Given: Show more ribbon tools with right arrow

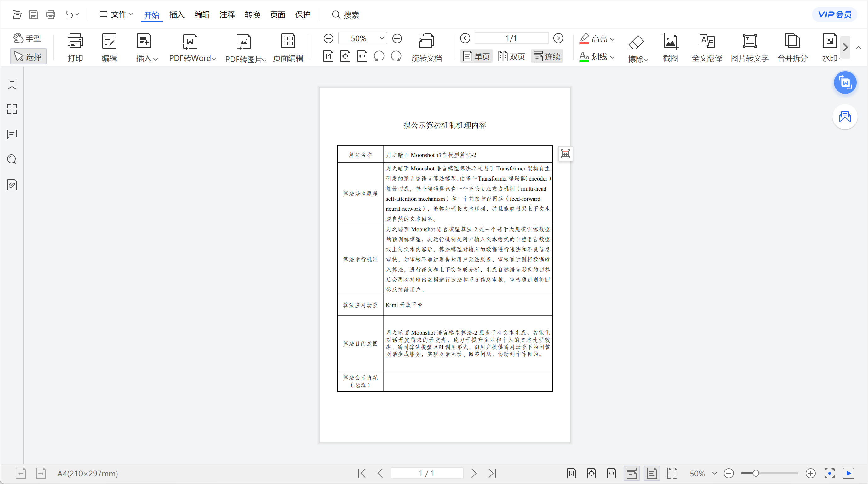Looking at the screenshot, I should 845,47.
